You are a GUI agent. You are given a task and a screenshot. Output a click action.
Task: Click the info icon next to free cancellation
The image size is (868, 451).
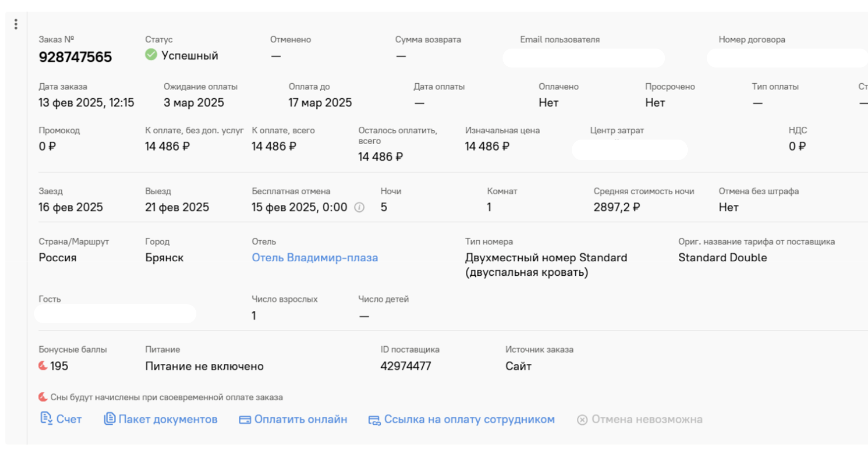[x=360, y=208]
